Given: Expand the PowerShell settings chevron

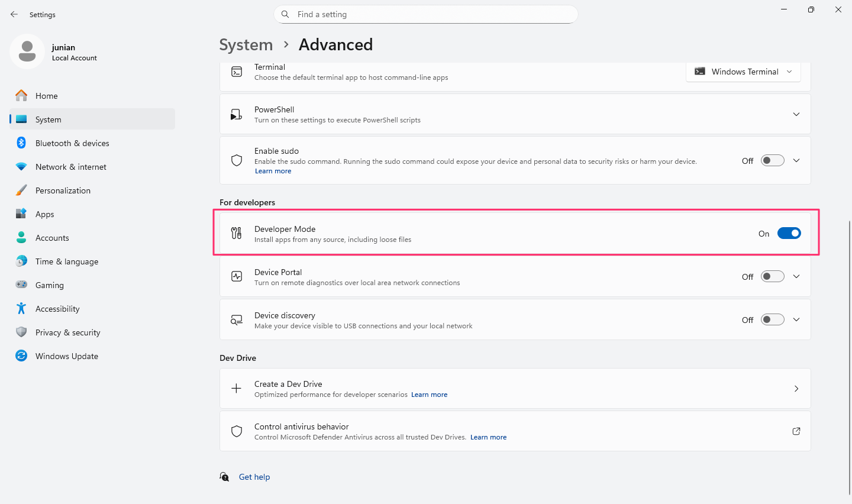Looking at the screenshot, I should point(796,114).
